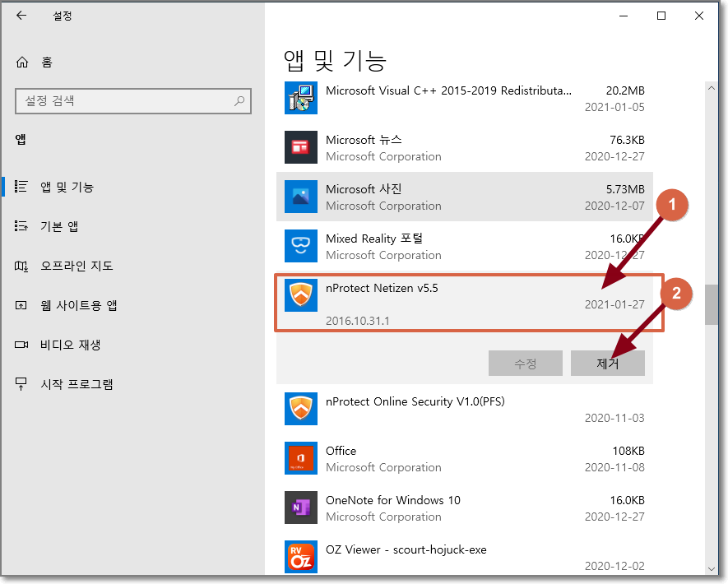
Task: Click the 76.3KB size value
Action: (627, 140)
